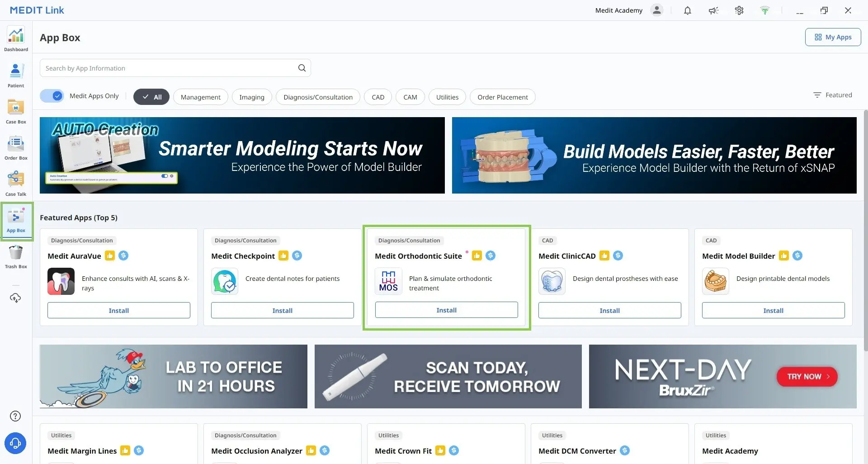The height and width of the screenshot is (464, 868).
Task: Filter apps by CAD category
Action: click(x=378, y=97)
